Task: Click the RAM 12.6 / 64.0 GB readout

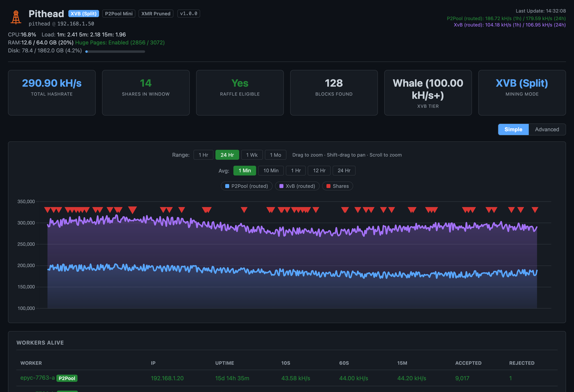Action: point(41,42)
